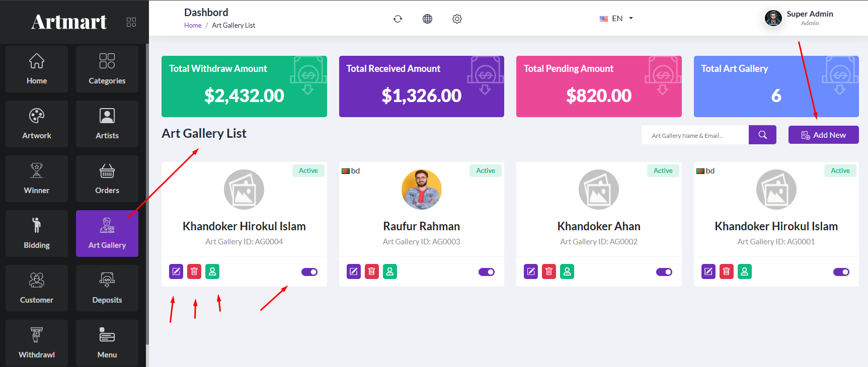Click the globe icon in header
868x367 pixels.
tap(427, 19)
